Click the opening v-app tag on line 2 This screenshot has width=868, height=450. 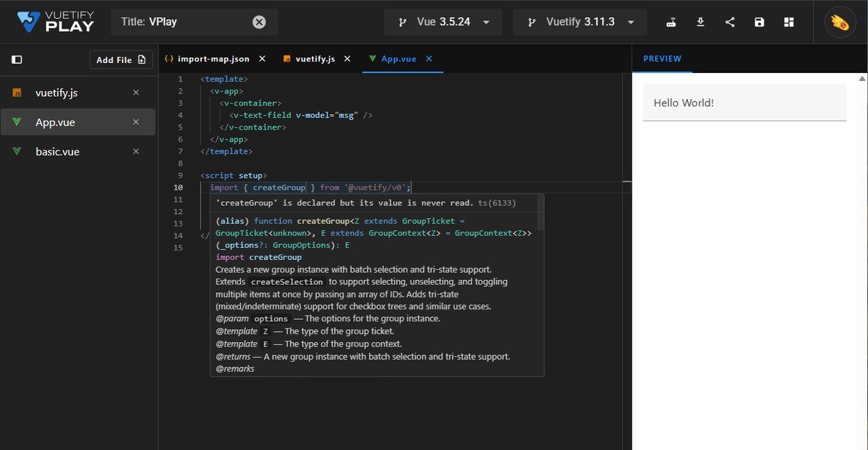tap(226, 90)
